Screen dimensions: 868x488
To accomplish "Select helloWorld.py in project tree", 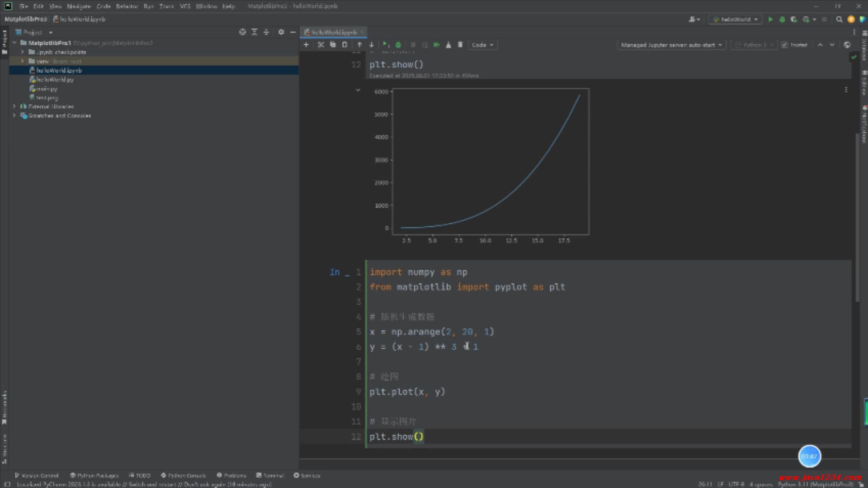I will coord(55,80).
